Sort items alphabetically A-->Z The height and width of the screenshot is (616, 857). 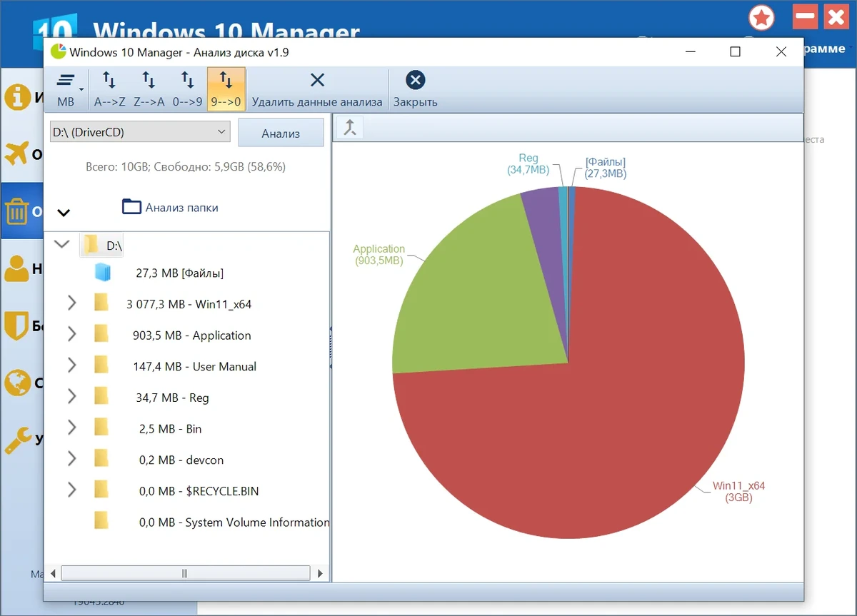109,89
